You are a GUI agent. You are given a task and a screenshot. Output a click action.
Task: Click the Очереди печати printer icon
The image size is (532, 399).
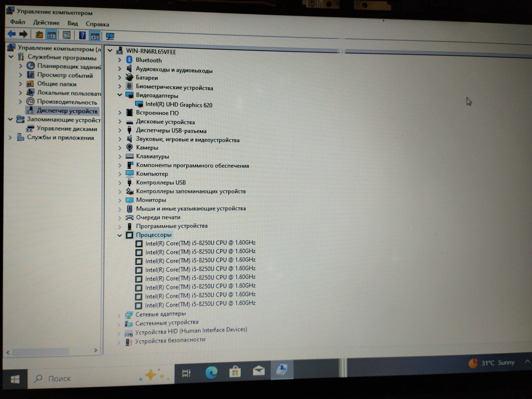129,217
